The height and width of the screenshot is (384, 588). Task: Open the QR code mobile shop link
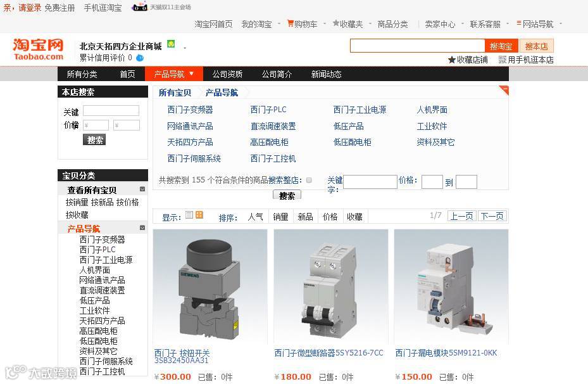526,60
